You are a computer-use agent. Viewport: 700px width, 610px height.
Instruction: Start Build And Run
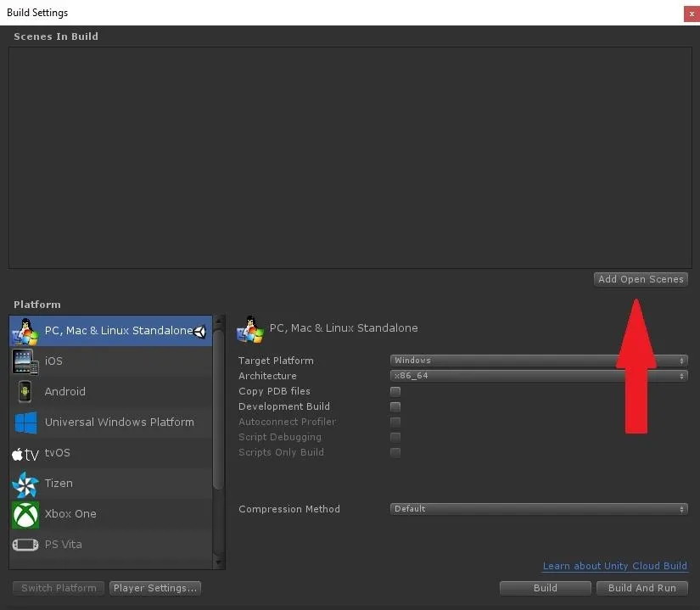(642, 588)
